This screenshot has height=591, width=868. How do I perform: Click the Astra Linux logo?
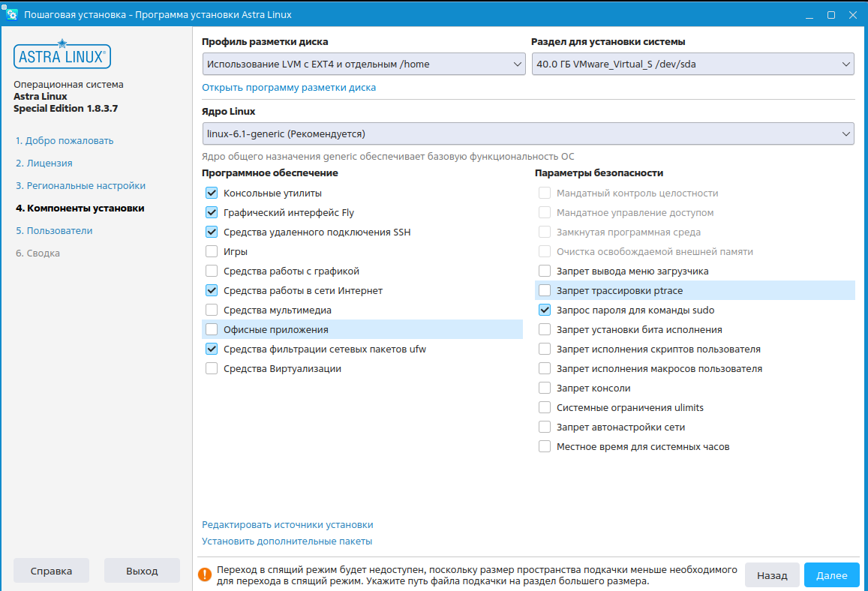[62, 54]
